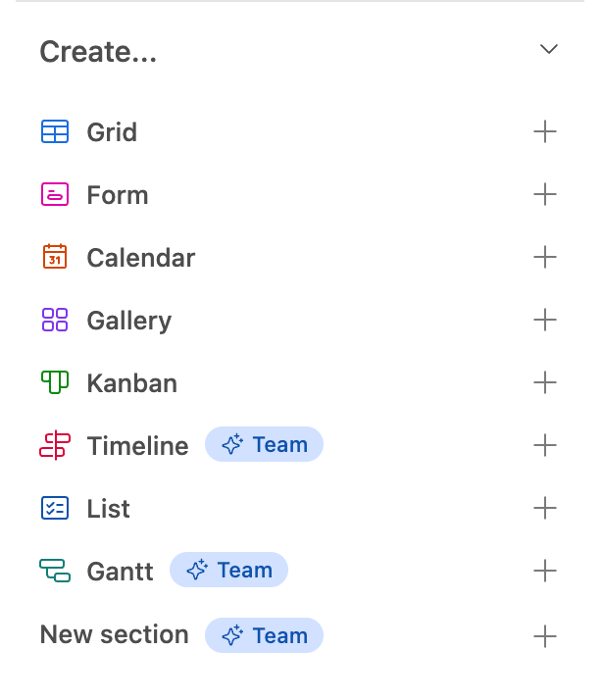
Task: Select the Create... header label
Action: tap(98, 52)
